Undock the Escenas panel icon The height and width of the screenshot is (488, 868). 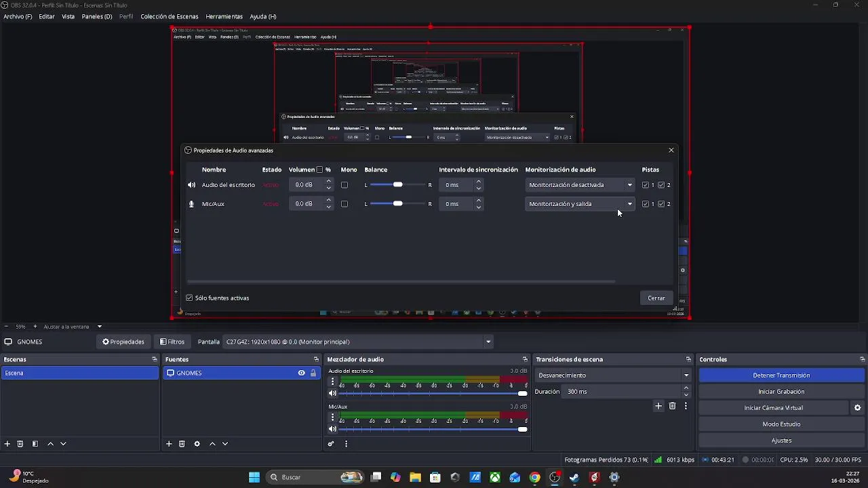click(x=155, y=359)
